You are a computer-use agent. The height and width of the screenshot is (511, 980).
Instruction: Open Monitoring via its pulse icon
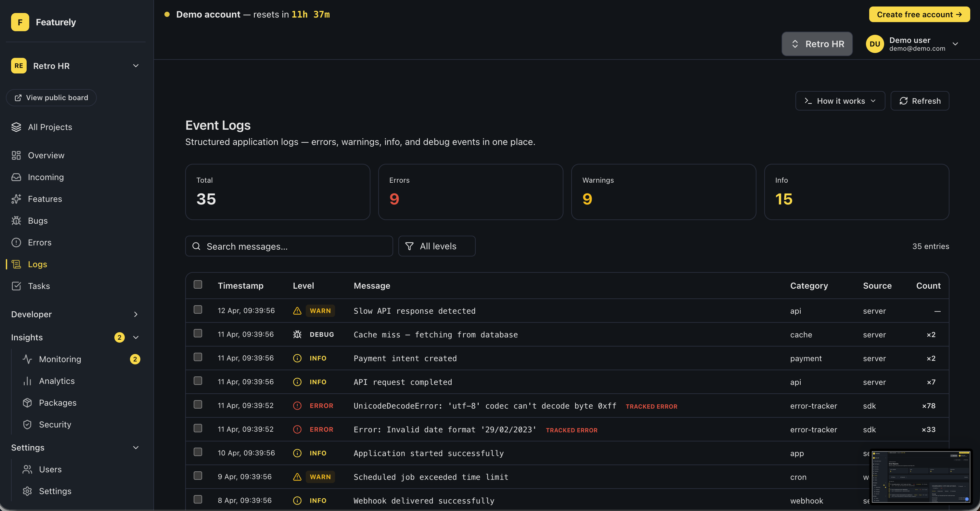tap(27, 359)
